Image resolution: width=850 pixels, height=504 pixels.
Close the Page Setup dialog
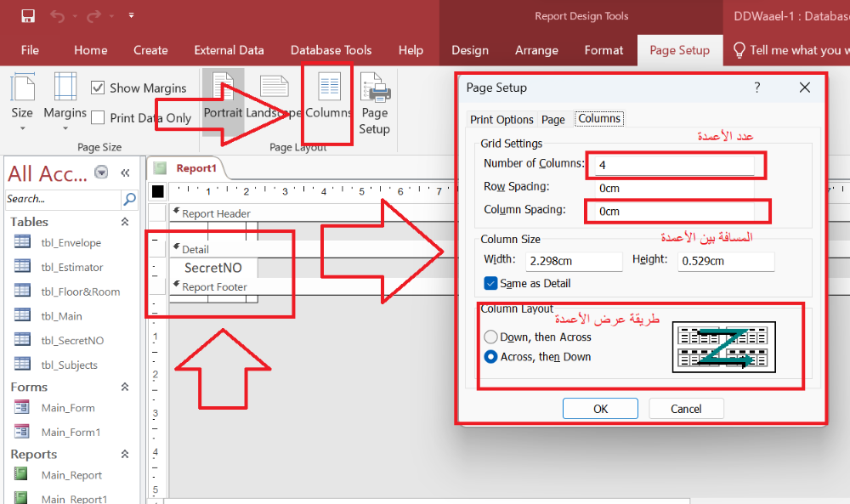coord(804,88)
